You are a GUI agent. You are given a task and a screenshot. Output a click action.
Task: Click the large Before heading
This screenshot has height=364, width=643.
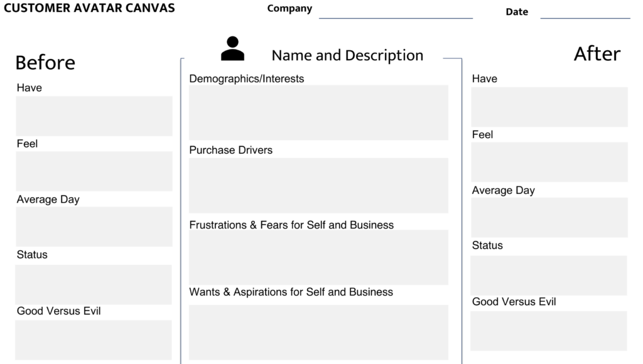[45, 63]
